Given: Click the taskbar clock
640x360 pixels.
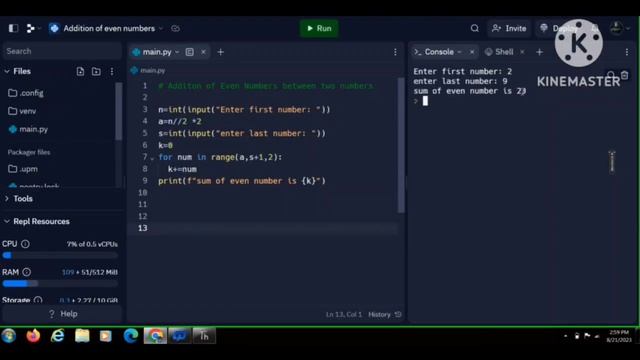Looking at the screenshot, I should click(x=619, y=336).
